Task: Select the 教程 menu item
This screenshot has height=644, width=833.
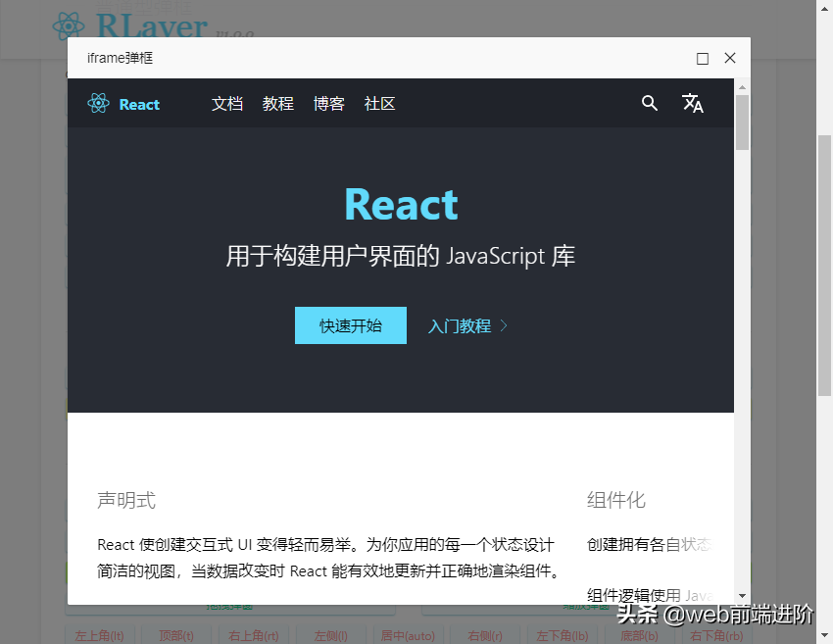Action: pos(278,103)
